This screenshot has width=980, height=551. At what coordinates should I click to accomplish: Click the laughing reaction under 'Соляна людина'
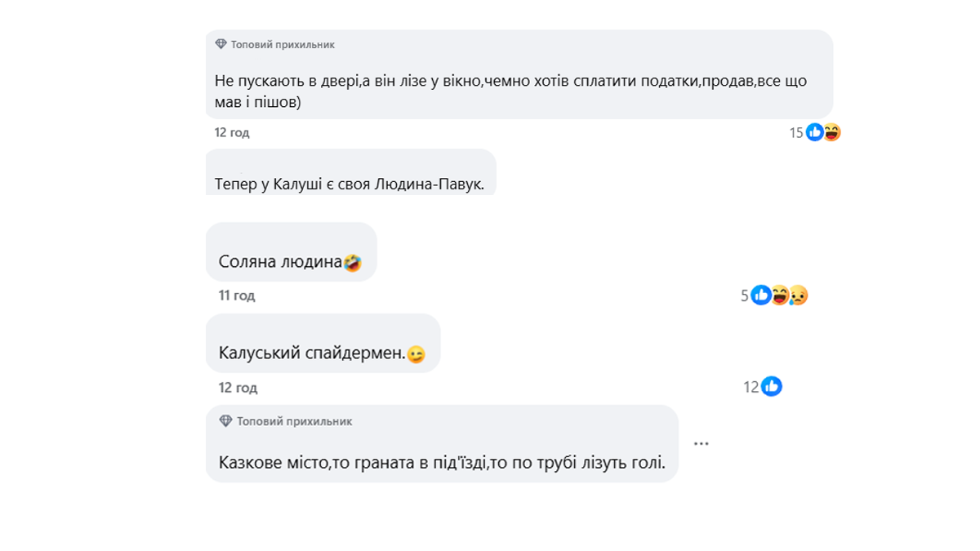pos(780,295)
